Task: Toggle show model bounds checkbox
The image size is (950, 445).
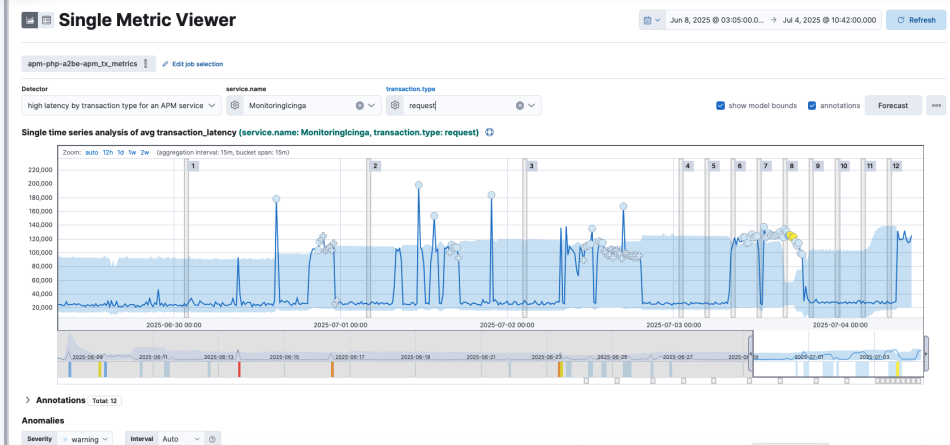Action: pyautogui.click(x=720, y=105)
